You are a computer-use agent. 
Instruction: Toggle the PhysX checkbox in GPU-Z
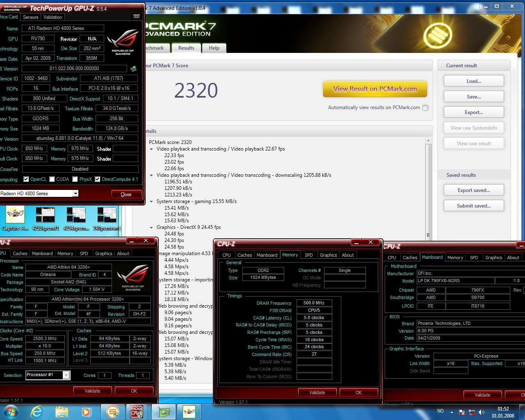click(75, 179)
